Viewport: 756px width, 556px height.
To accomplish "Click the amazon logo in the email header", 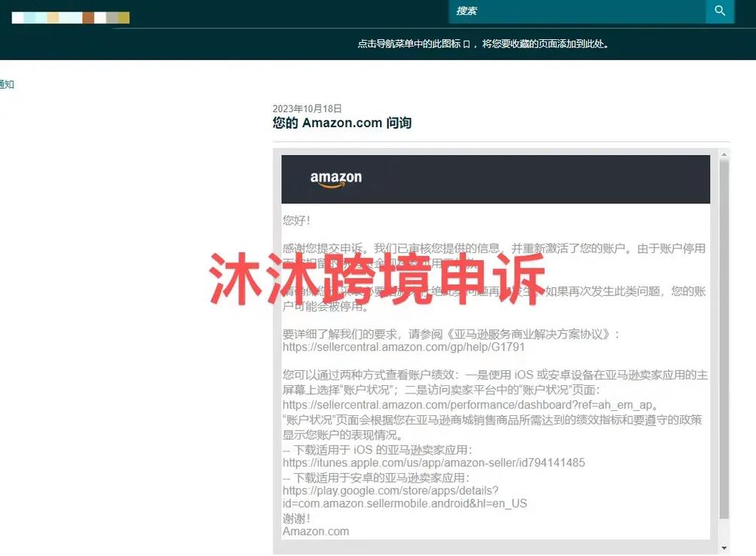I will 336,178.
